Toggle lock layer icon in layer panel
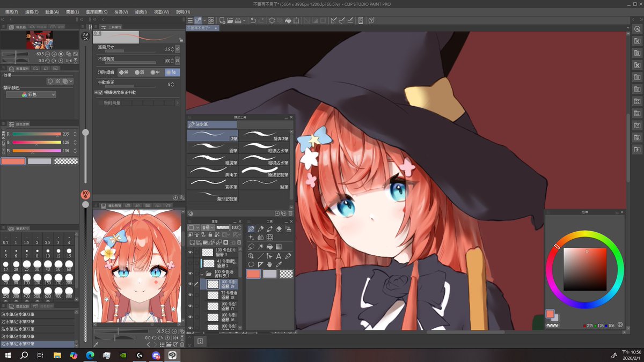This screenshot has width=644, height=362. [x=210, y=234]
